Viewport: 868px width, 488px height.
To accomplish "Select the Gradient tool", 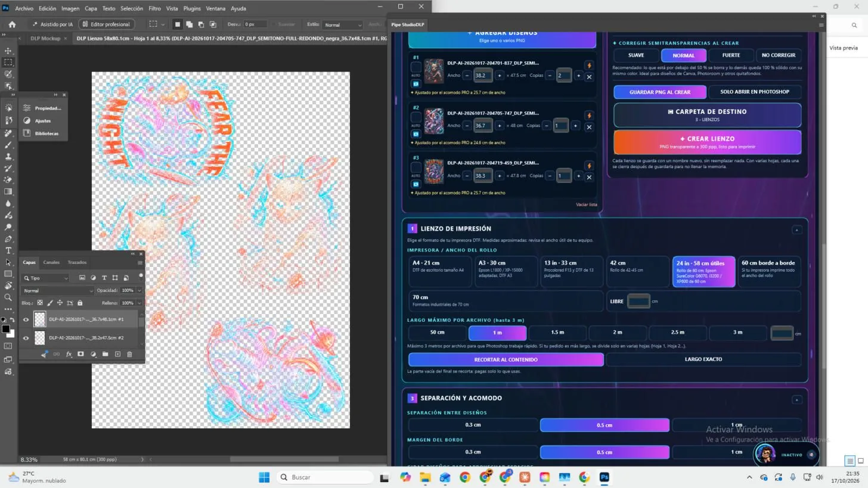I will (x=8, y=192).
